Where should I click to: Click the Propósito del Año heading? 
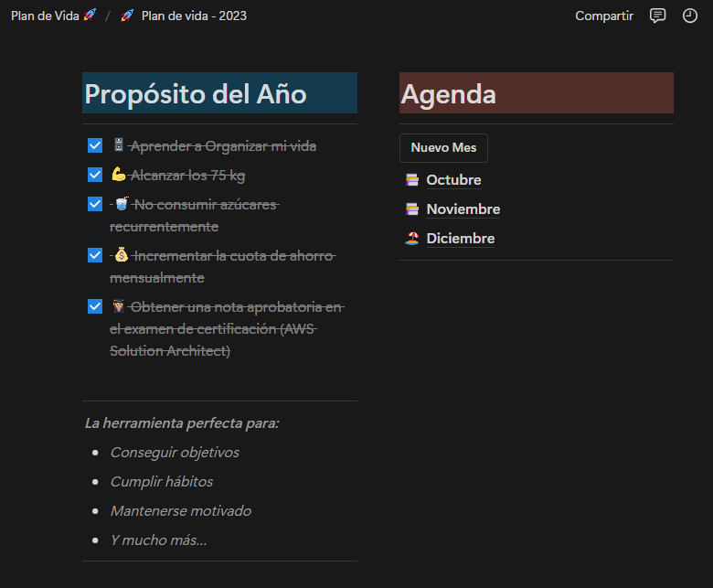[x=196, y=93]
